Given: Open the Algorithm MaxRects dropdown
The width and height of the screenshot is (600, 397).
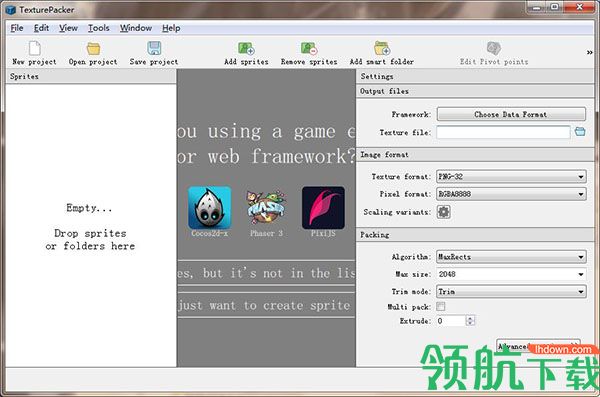Looking at the screenshot, I should click(x=511, y=257).
